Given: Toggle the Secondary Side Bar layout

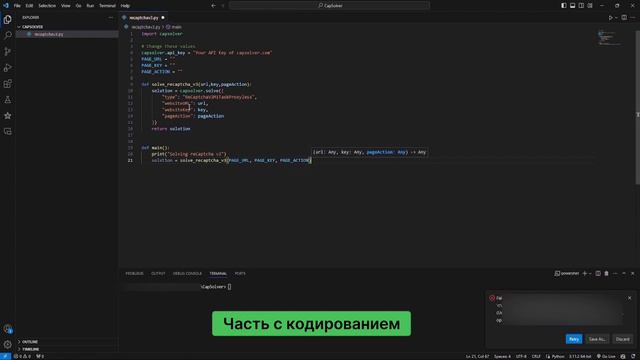Looking at the screenshot, I should click(581, 6).
